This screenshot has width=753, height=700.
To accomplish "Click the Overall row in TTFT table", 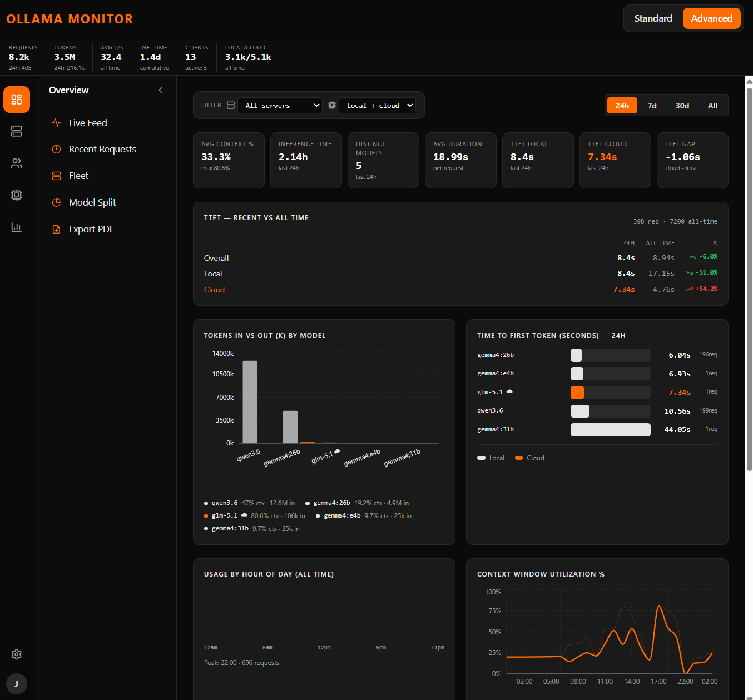I will pos(460,258).
